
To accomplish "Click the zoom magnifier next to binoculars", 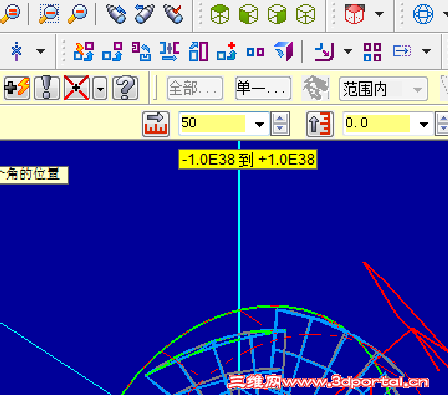I will (x=78, y=14).
